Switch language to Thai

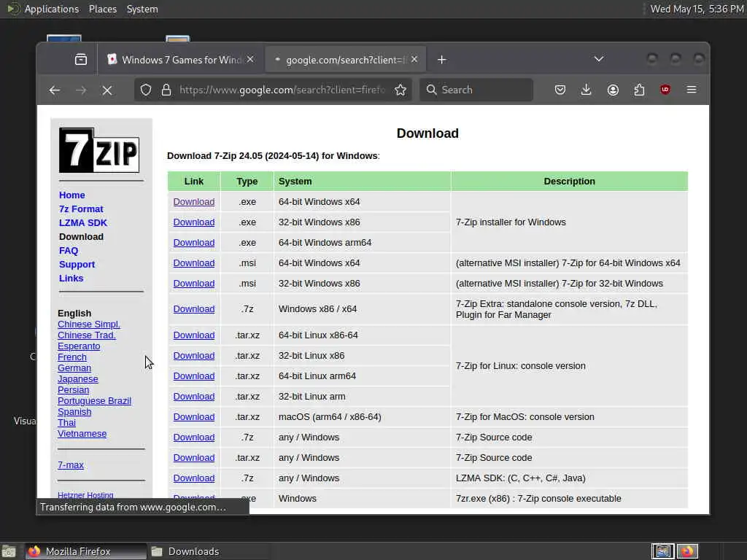(66, 423)
